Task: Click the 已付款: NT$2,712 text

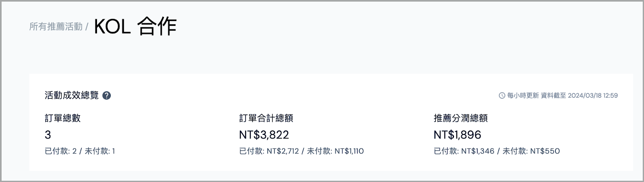Action: [269, 151]
